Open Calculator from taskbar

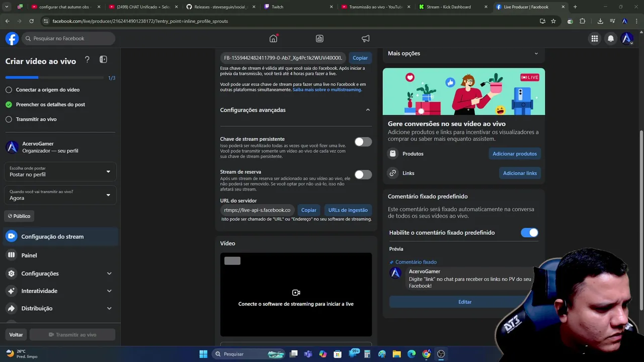(x=367, y=354)
